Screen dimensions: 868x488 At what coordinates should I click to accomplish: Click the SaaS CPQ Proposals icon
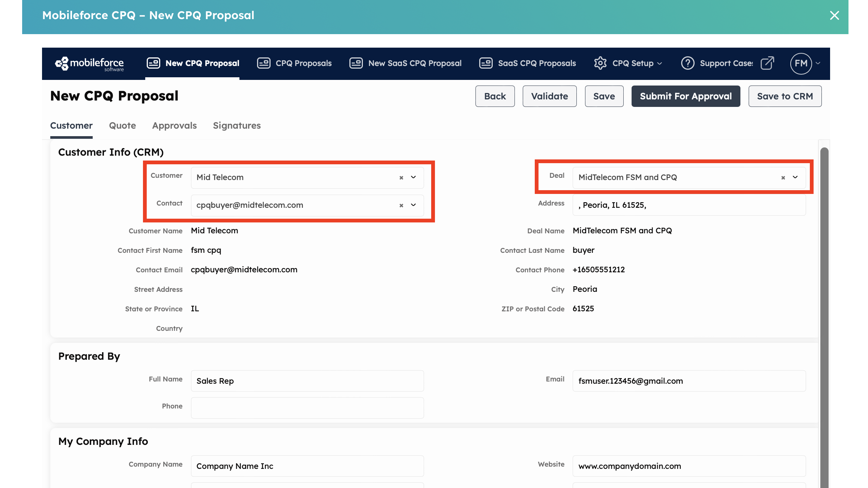click(486, 63)
